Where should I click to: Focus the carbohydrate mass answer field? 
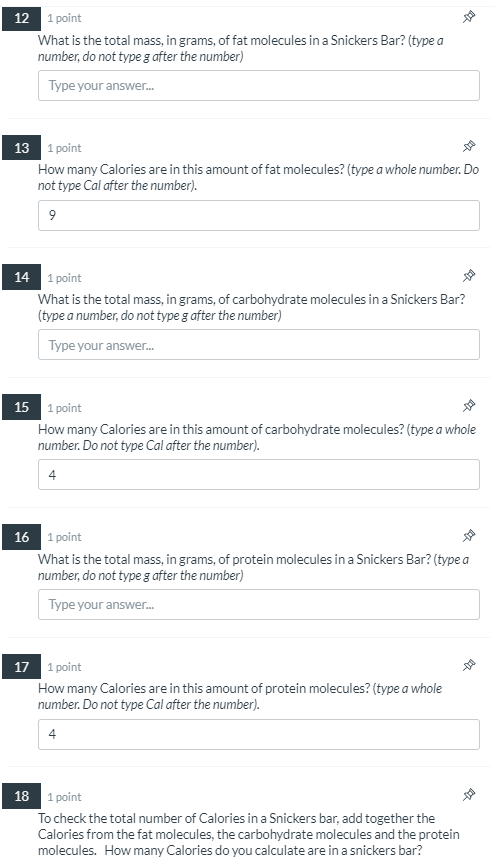coord(259,345)
